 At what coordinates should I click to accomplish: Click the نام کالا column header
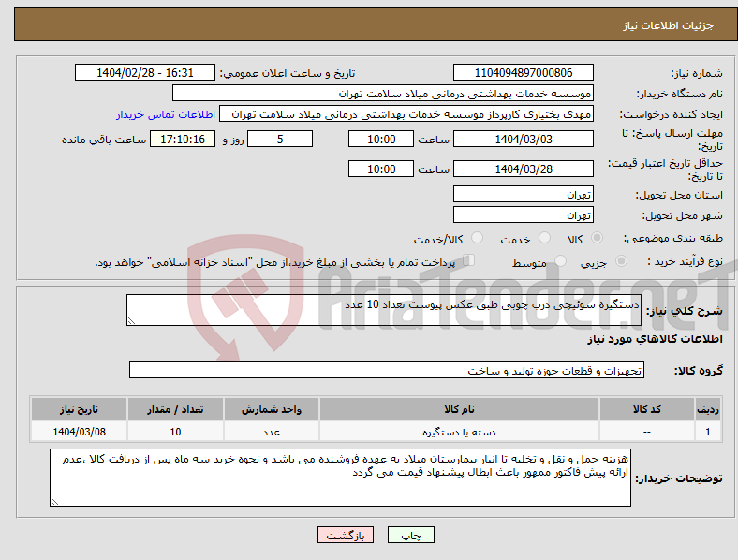tap(459, 409)
